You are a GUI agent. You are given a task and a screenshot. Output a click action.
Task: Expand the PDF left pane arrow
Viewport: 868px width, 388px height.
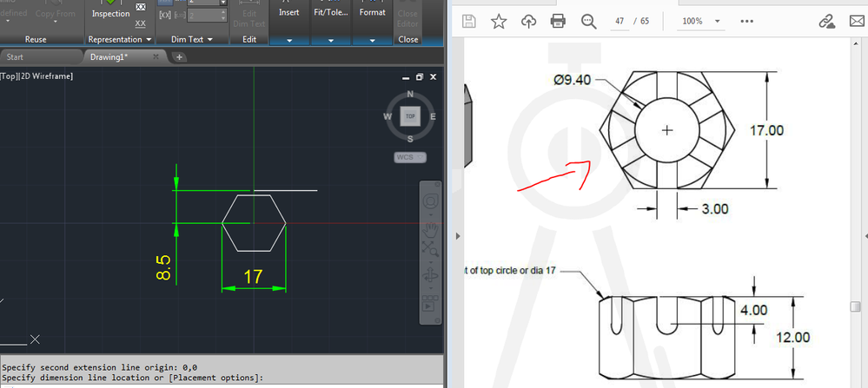pyautogui.click(x=458, y=236)
